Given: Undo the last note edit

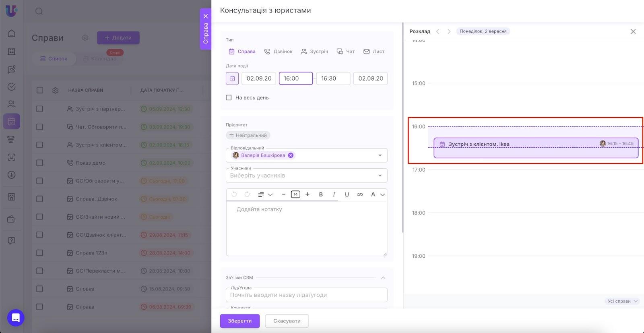Looking at the screenshot, I should pyautogui.click(x=234, y=194).
